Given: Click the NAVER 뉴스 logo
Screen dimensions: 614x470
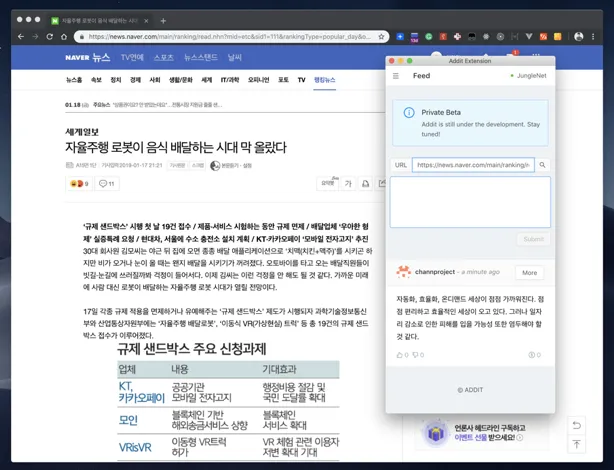Looking at the screenshot, I should point(88,58).
